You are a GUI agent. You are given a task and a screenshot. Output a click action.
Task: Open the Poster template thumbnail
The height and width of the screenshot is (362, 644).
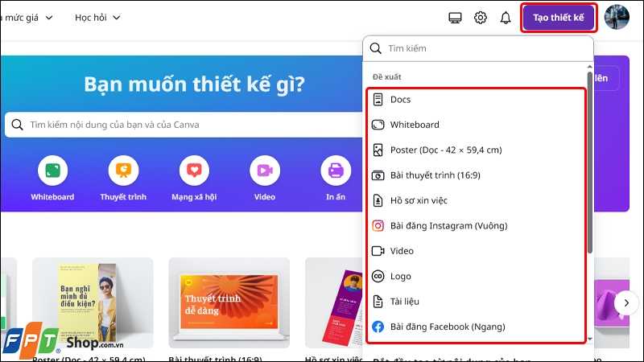[93, 303]
